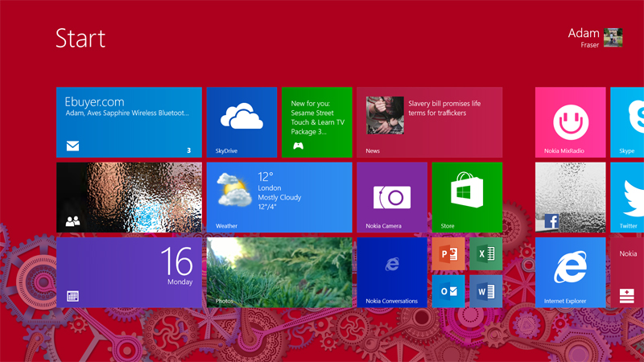Open the Calendar tile showing 16 Monday

(129, 273)
